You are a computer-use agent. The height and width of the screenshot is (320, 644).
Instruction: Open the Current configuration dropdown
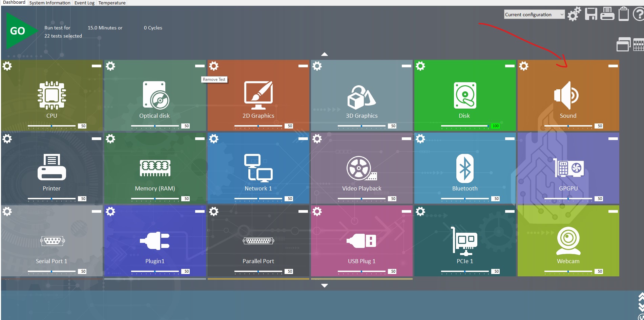[534, 15]
